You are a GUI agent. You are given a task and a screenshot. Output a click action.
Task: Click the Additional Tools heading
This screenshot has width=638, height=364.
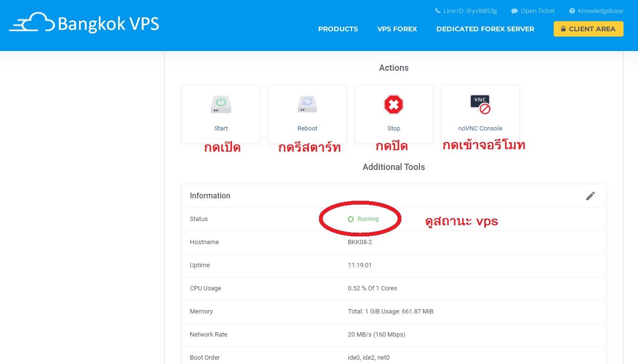click(x=394, y=167)
